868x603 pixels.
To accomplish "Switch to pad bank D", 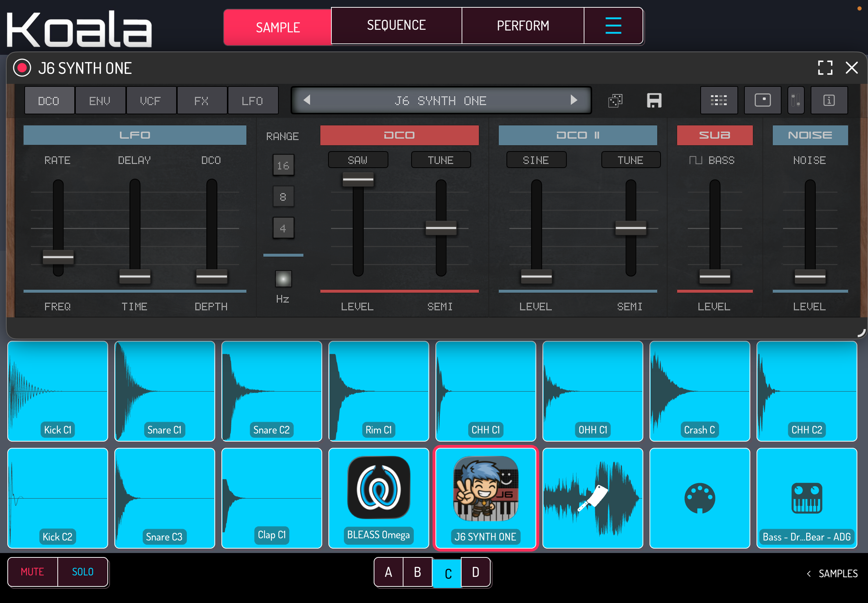I will (x=476, y=572).
